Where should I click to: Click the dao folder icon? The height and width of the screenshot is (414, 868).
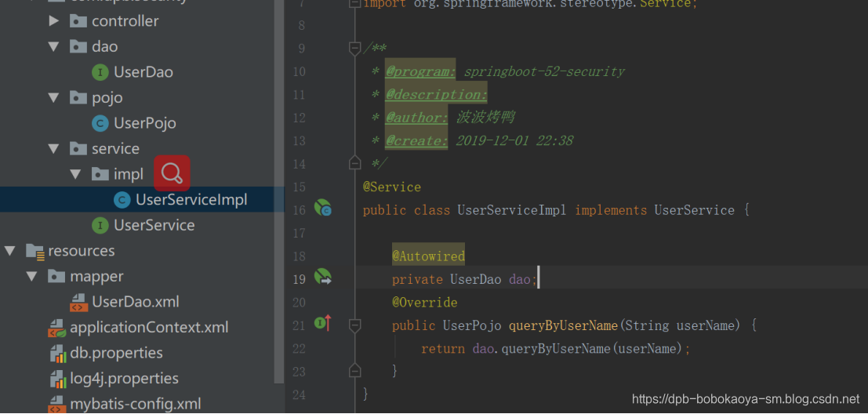(x=78, y=46)
